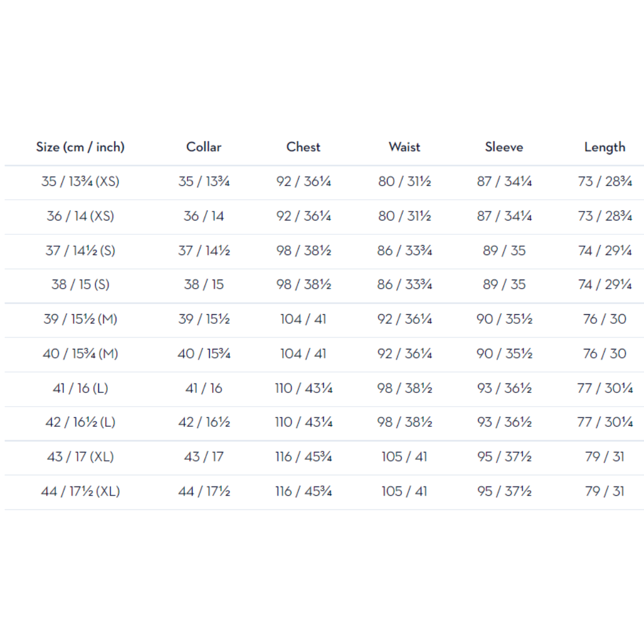This screenshot has width=644, height=644.
Task: Select the 39 / 15½ (M) size cell
Action: (80, 319)
